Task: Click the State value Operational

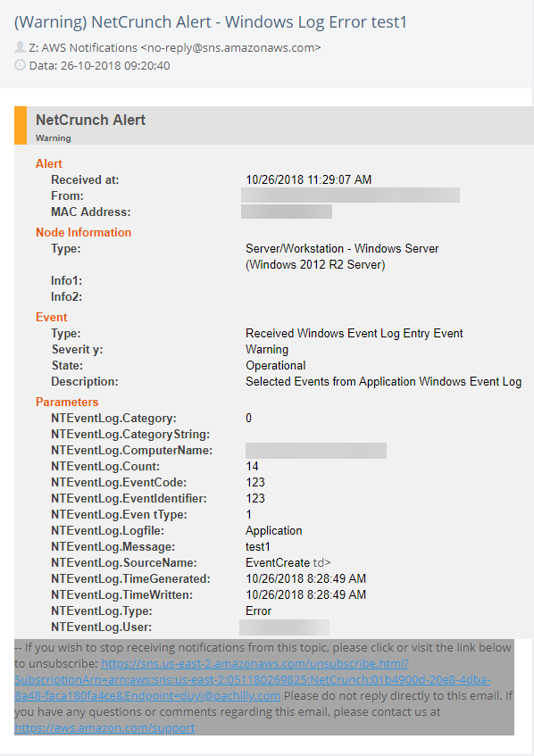Action: click(x=275, y=365)
